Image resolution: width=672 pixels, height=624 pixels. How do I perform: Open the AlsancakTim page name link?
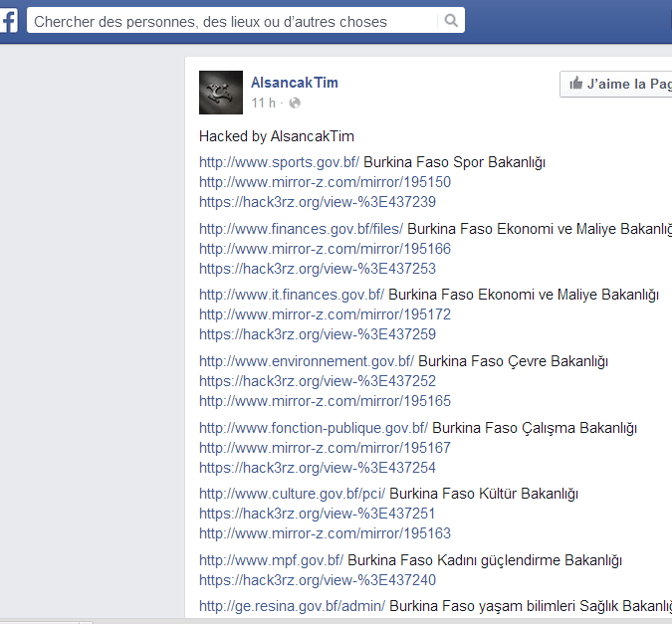point(295,83)
